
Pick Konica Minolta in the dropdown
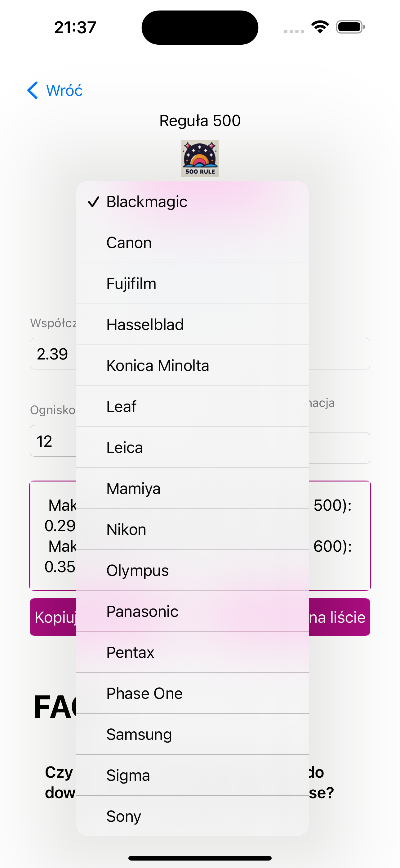pyautogui.click(x=193, y=366)
